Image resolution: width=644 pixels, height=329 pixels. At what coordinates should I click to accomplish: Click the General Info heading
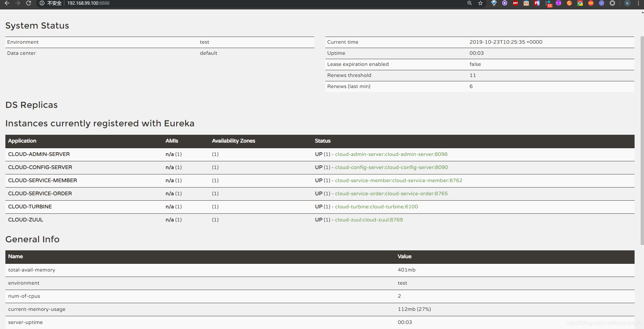pos(32,239)
